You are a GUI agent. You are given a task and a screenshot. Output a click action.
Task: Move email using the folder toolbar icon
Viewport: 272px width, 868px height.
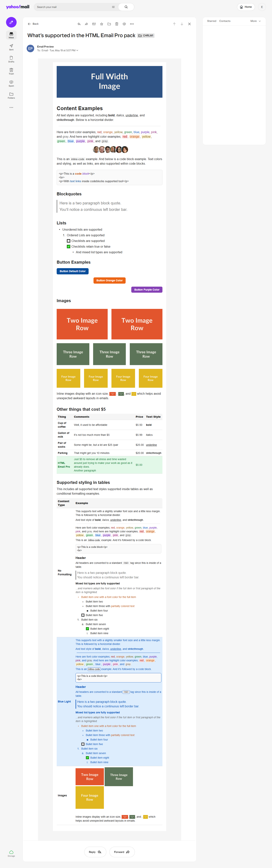pyautogui.click(x=109, y=24)
